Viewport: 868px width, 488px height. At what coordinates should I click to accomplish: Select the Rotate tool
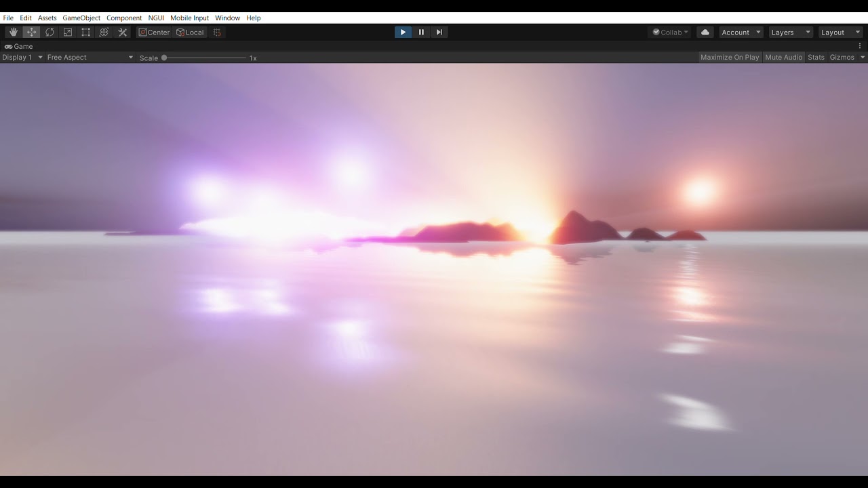pyautogui.click(x=50, y=33)
